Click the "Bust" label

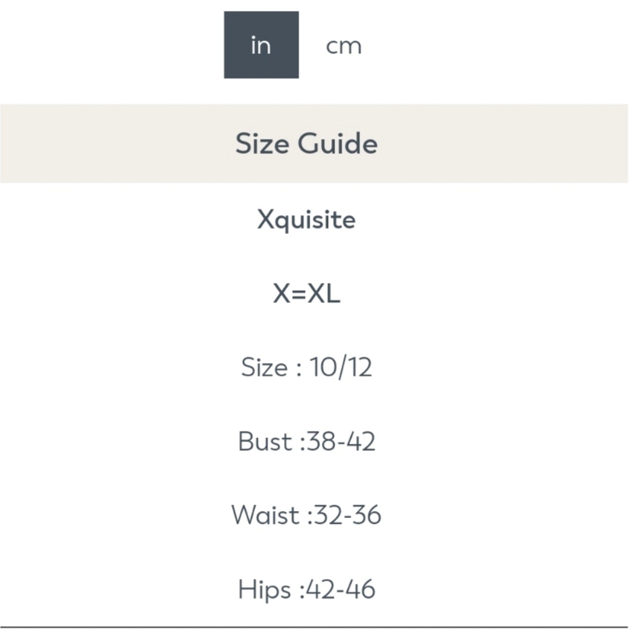264,441
